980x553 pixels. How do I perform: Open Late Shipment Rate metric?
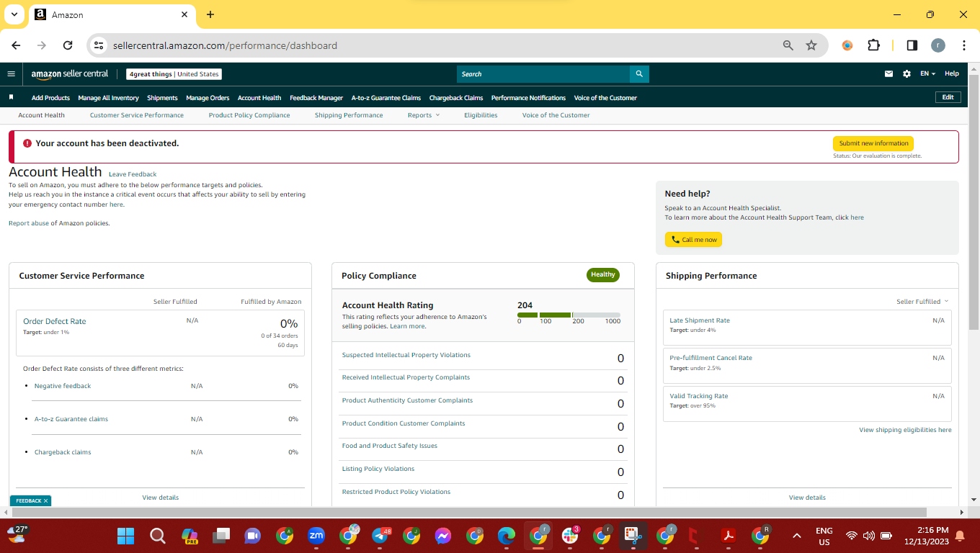pos(700,320)
